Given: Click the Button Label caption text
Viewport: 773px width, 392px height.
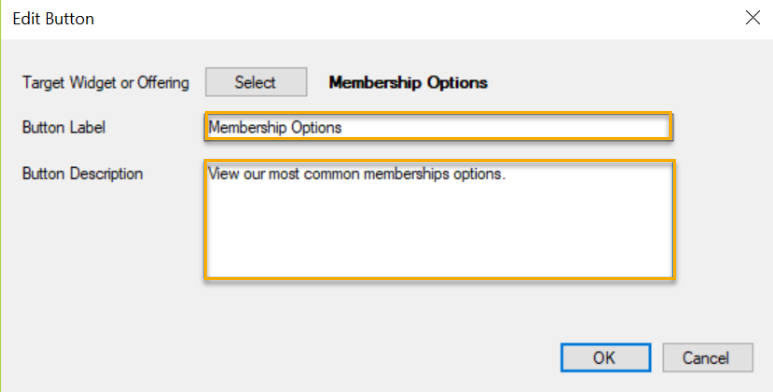Looking at the screenshot, I should pos(64,127).
